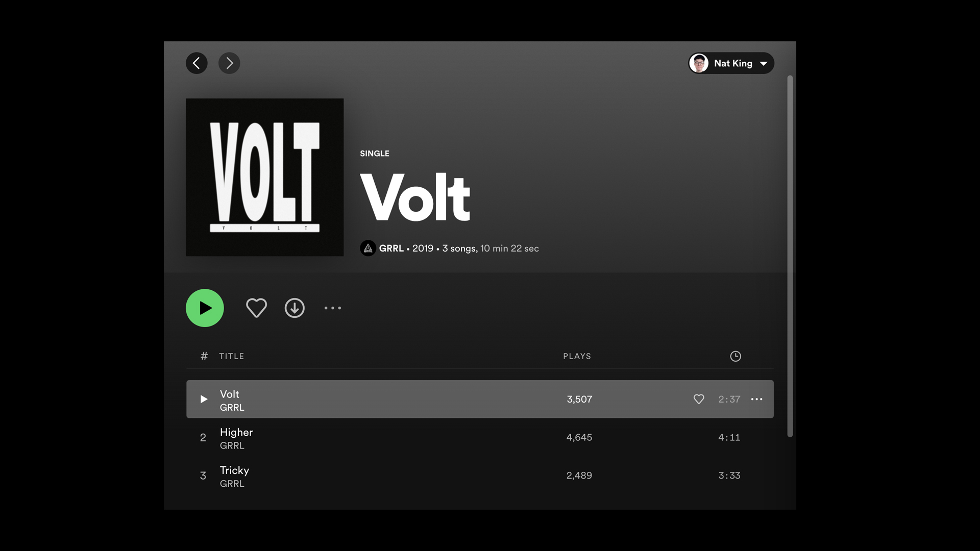
Task: Open the three-dot menu for the Volt track
Action: pyautogui.click(x=756, y=399)
